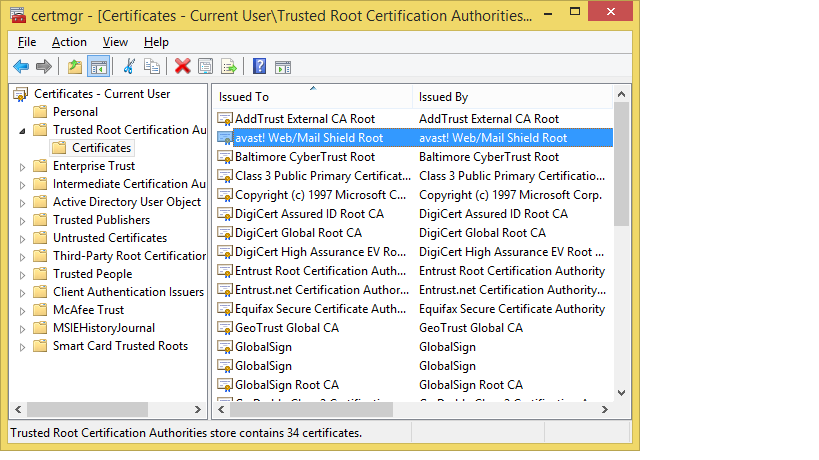Select Entrust Root Certification Authority row

(414, 271)
